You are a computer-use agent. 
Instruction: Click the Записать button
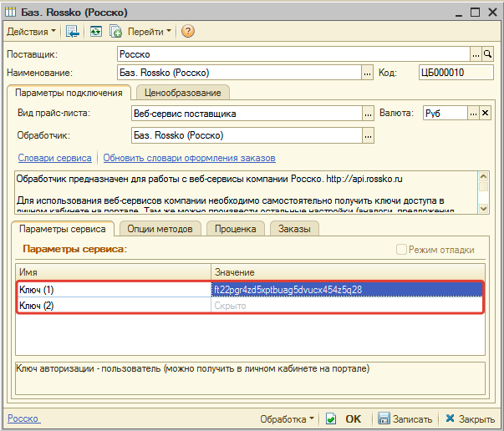click(405, 419)
